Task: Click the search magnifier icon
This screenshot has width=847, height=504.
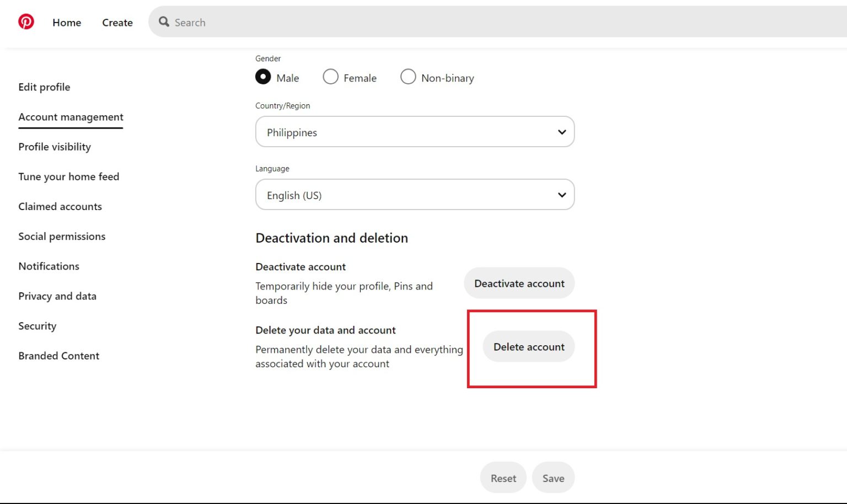Action: (164, 22)
